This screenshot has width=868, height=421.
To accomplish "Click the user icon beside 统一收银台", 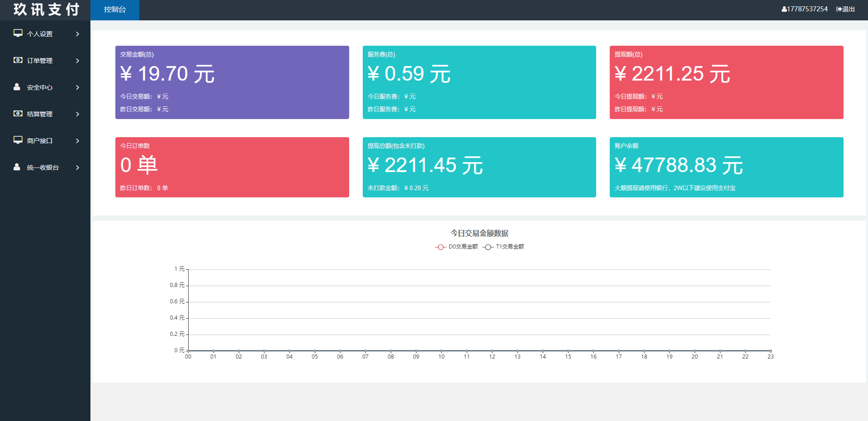I will [17, 167].
